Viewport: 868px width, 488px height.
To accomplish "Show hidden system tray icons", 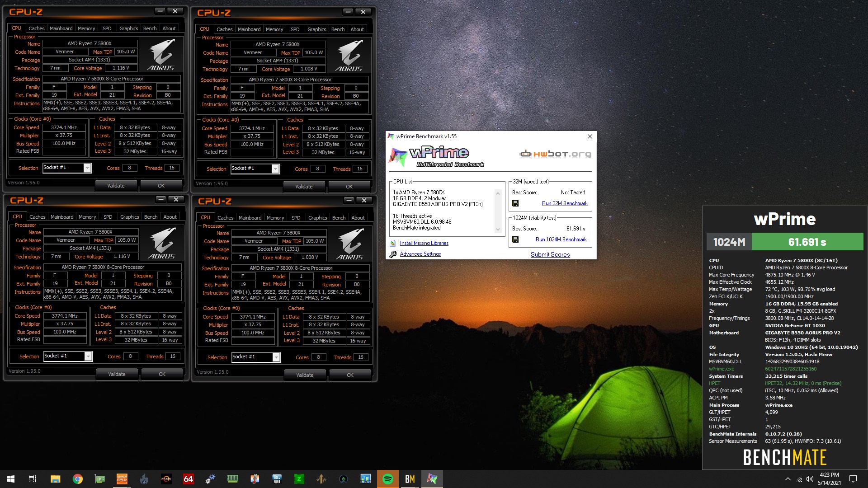I will 788,479.
